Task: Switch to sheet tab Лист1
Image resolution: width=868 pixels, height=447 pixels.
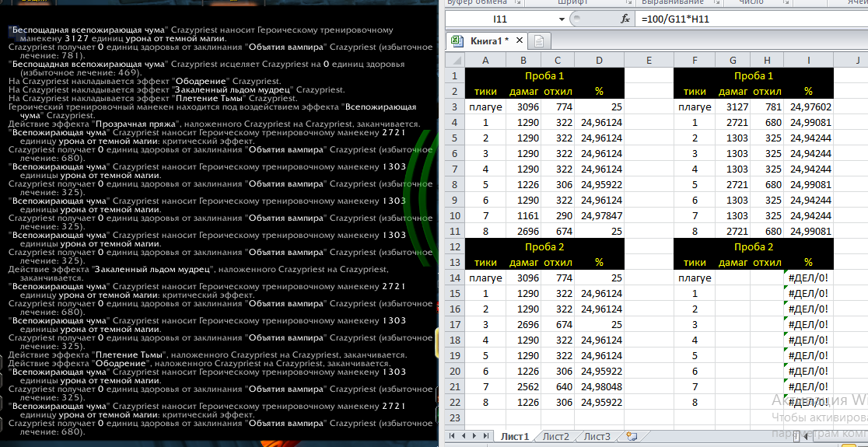Action: pos(515,436)
